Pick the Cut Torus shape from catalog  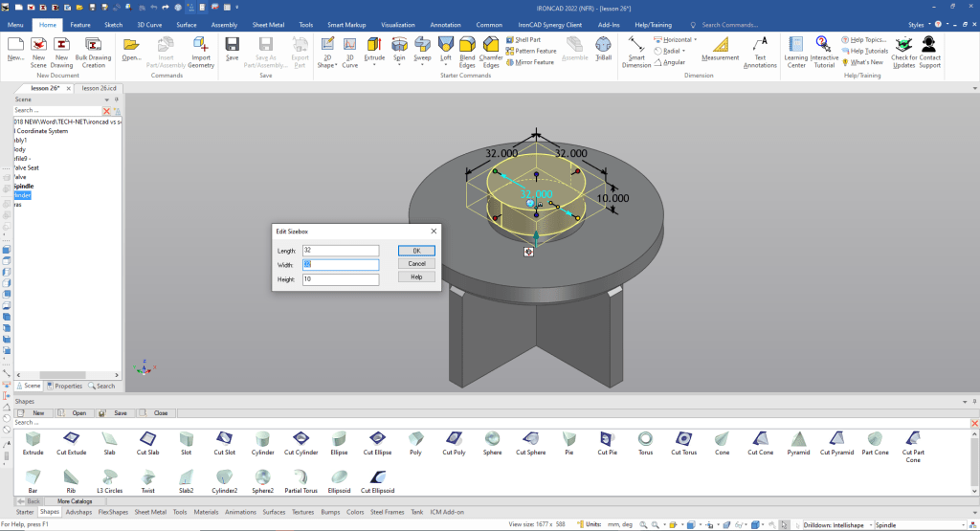(x=683, y=442)
